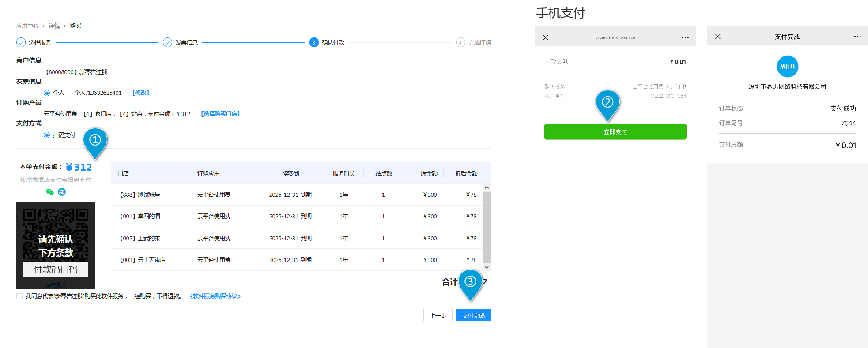The image size is (868, 348).
Task: Click the completed 发票信息 step check icon
Action: click(x=167, y=42)
